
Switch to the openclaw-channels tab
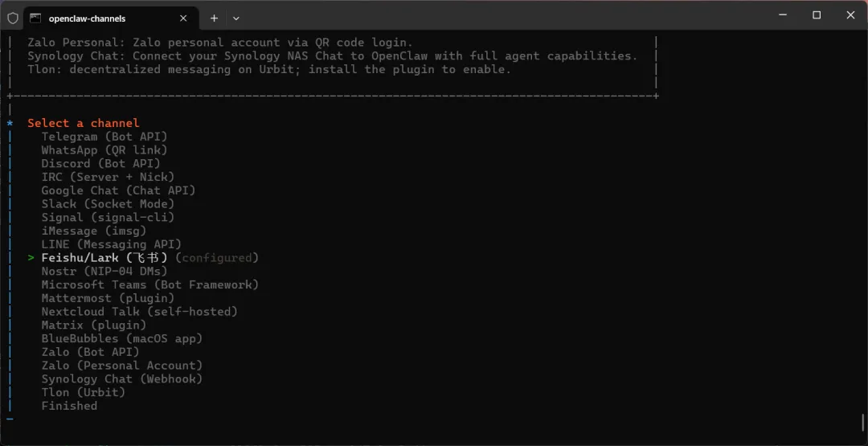click(96, 18)
